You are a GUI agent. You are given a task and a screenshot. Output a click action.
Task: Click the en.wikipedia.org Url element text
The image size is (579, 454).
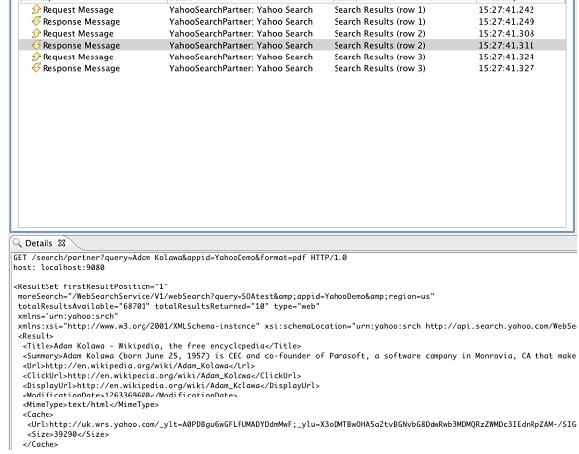pyautogui.click(x=139, y=366)
